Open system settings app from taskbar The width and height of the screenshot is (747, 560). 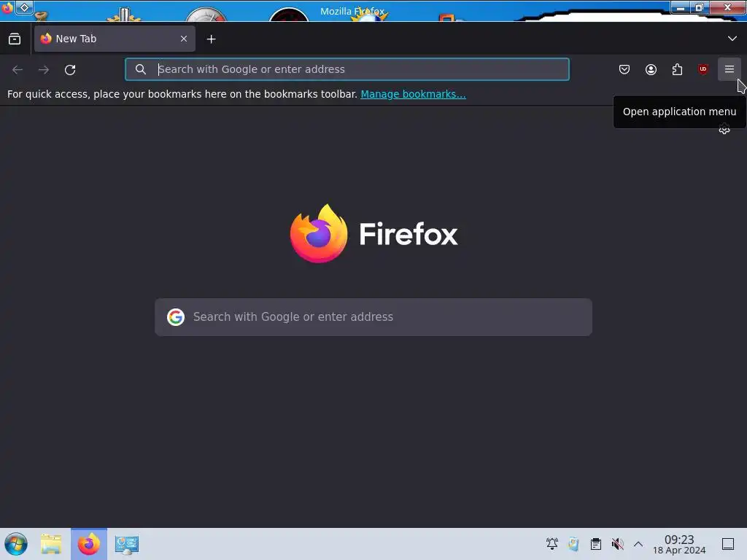(x=127, y=544)
